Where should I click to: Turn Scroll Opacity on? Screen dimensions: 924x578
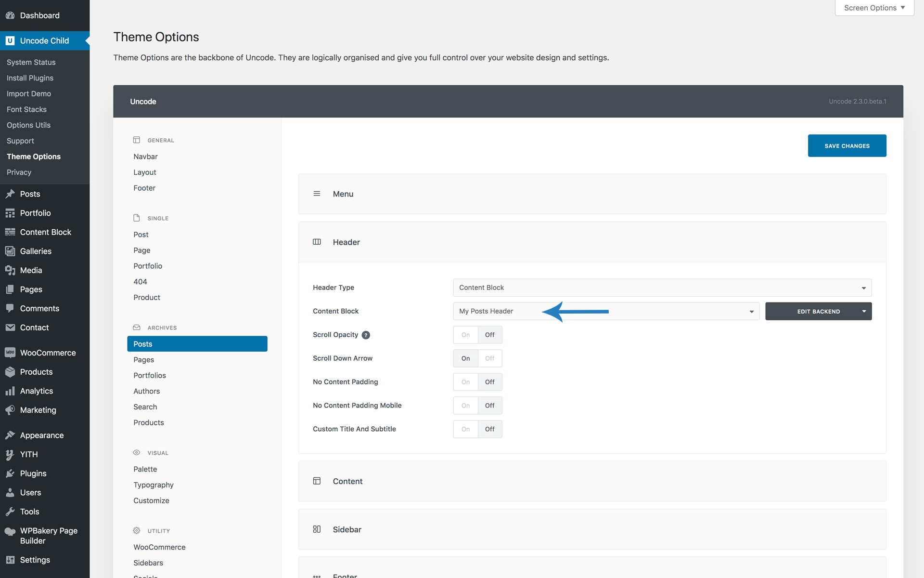[x=465, y=335]
